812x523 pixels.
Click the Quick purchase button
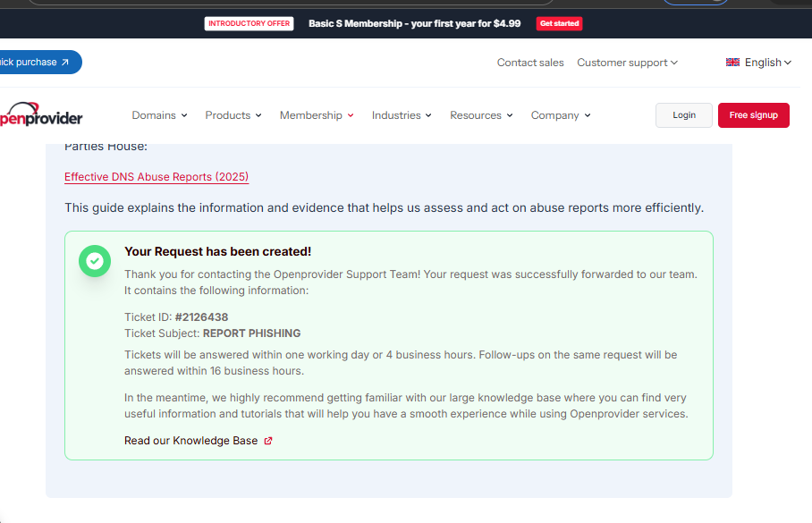[40, 63]
